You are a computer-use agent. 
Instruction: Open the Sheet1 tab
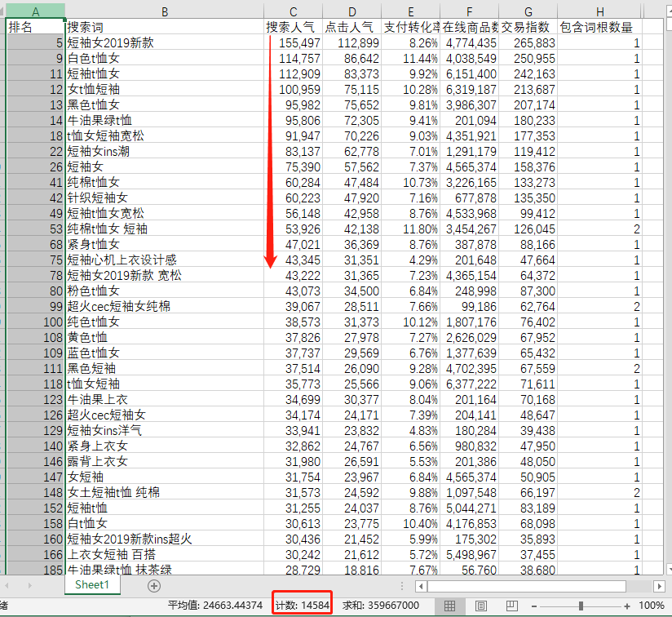pyautogui.click(x=92, y=585)
